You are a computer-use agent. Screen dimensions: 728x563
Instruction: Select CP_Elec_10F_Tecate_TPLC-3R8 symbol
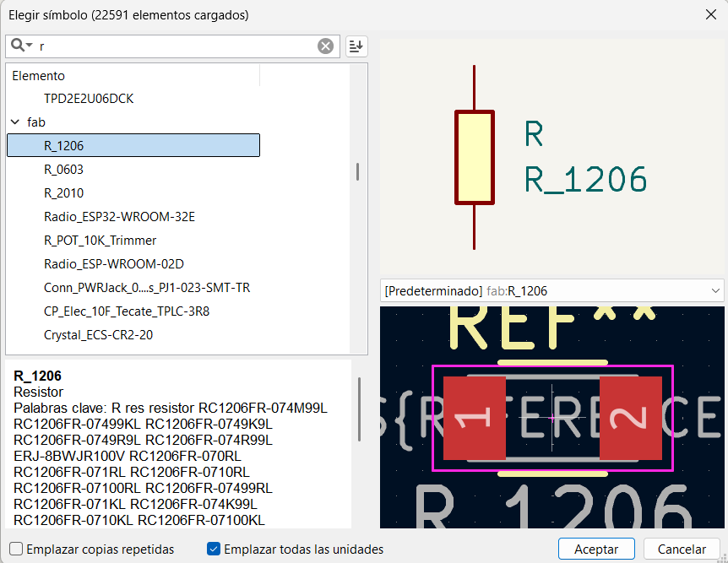[x=127, y=311]
